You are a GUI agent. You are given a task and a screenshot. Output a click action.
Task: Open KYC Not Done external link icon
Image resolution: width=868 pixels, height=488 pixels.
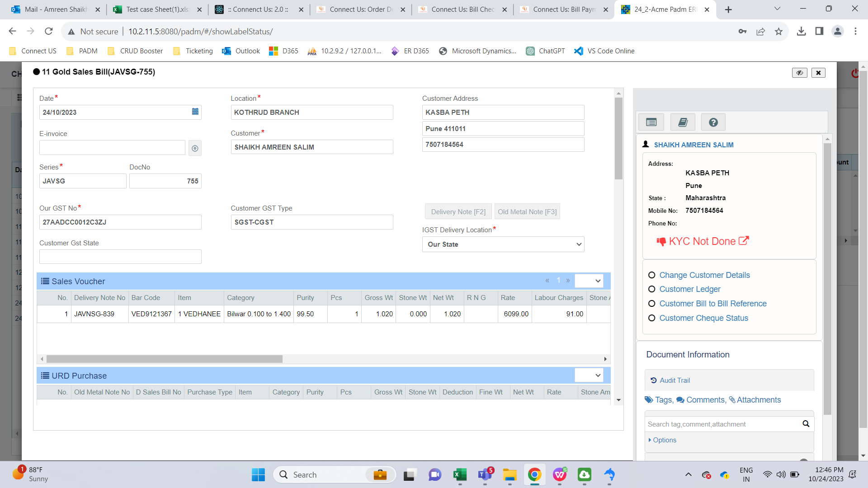pos(744,241)
